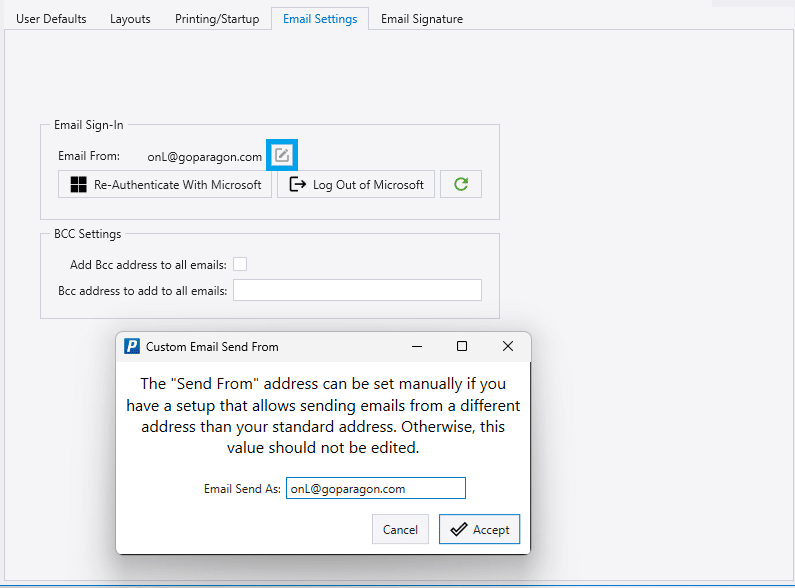Click Log Out of Microsoft button
795x588 pixels.
[356, 184]
